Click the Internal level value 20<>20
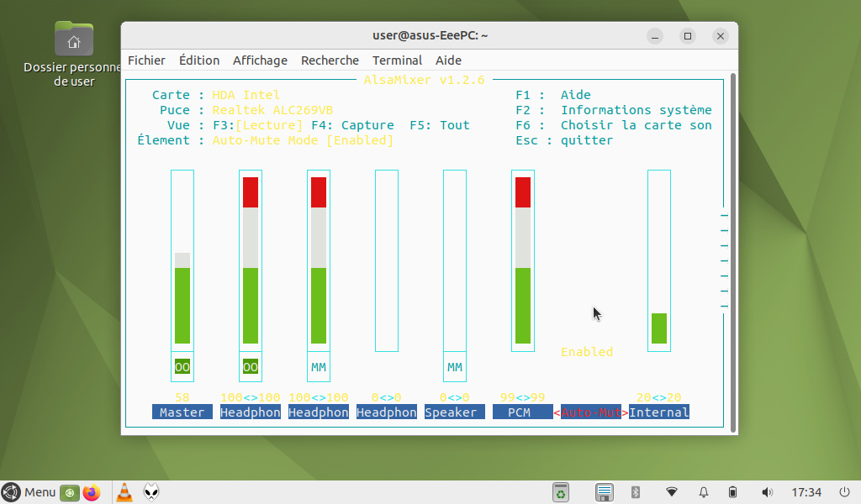The height and width of the screenshot is (504, 861). click(659, 397)
